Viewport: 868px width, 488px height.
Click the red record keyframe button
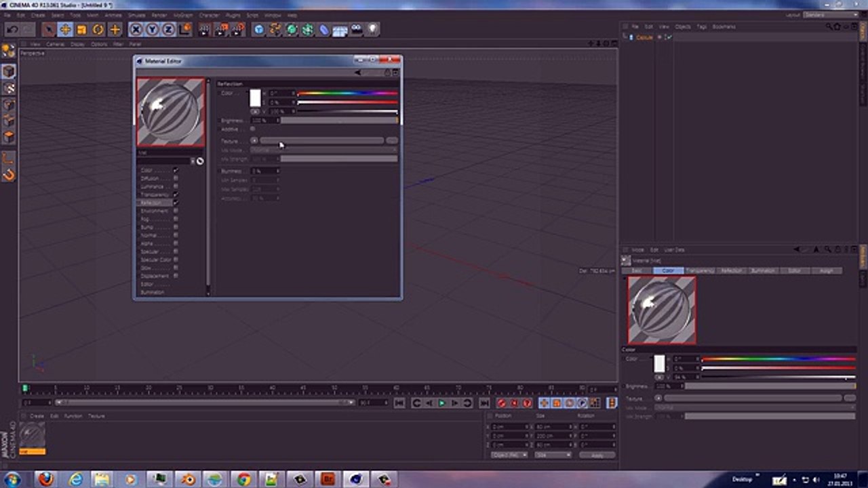[502, 403]
